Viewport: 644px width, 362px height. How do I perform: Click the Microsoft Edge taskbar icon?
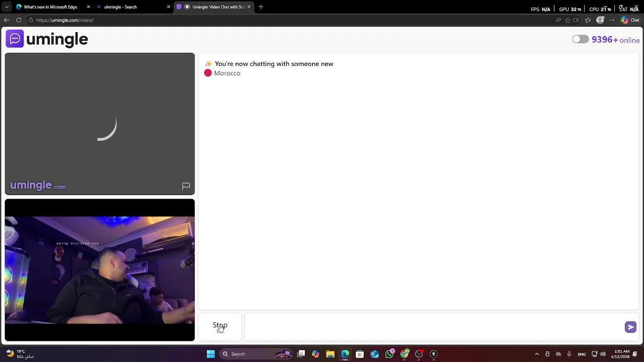[x=345, y=354]
